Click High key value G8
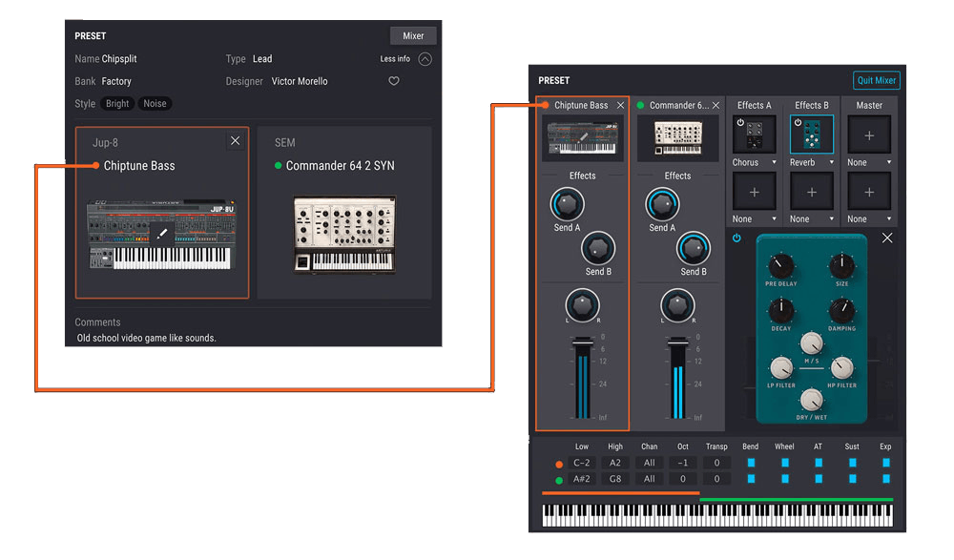 (x=615, y=479)
